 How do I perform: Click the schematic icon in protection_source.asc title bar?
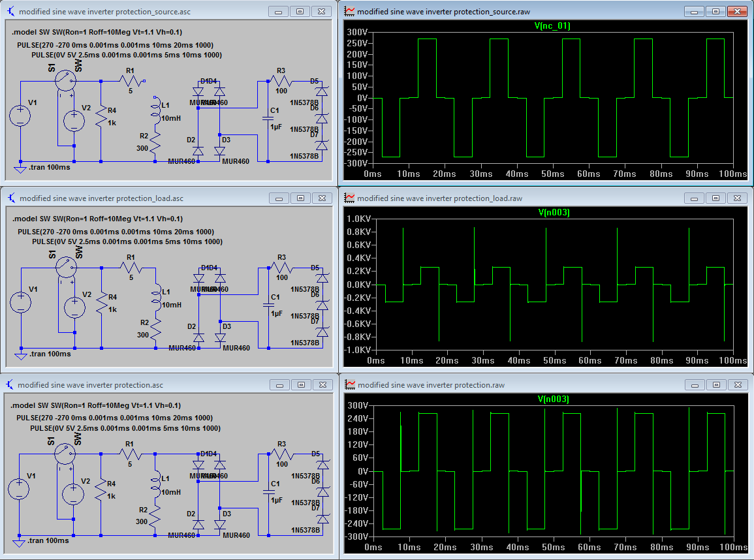point(10,12)
